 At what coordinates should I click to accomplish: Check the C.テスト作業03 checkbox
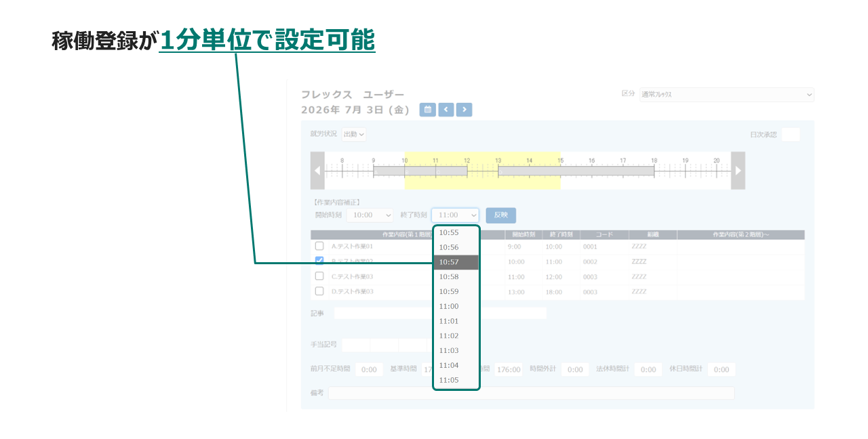pos(319,276)
